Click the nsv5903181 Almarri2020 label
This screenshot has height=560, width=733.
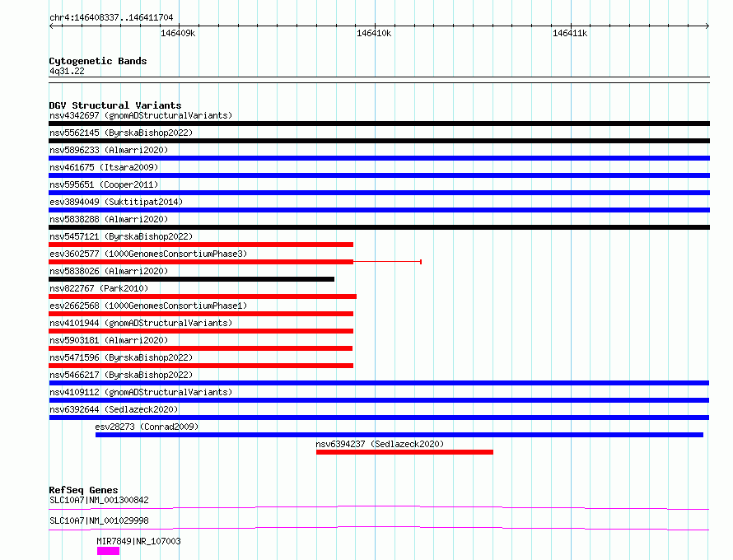pos(109,340)
